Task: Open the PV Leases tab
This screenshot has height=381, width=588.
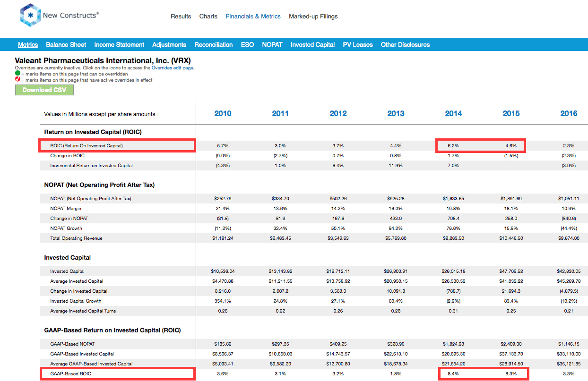Action: point(358,44)
